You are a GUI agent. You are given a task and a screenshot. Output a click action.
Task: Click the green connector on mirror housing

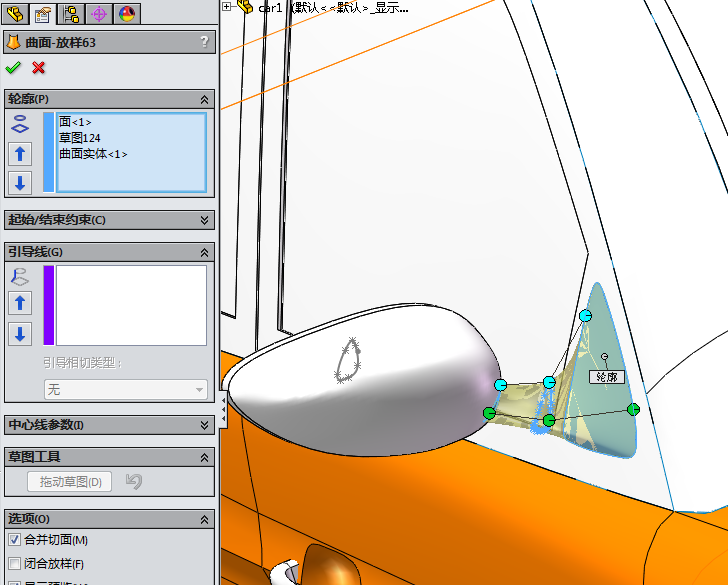coord(489,413)
